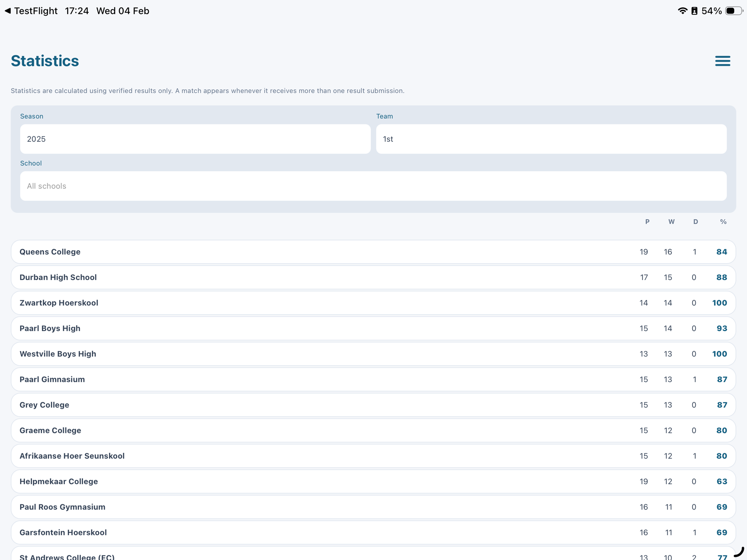Select the Garsfontein Hoerskool row
This screenshot has height=560, width=747.
(373, 532)
